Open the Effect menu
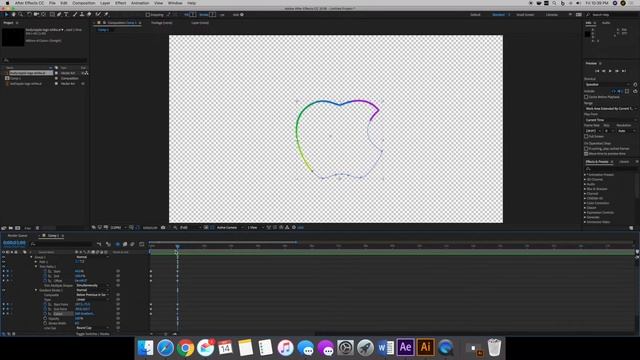640x360 pixels. pos(120,3)
